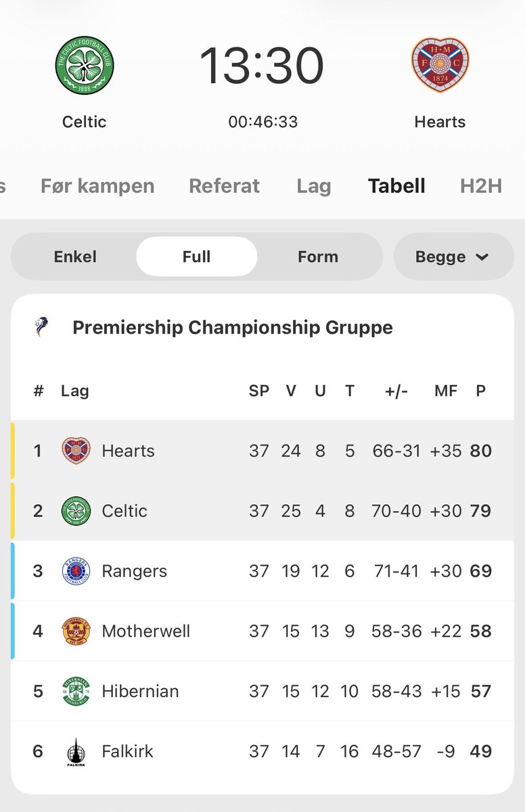
Task: Tap the Celtic badge in table row 2
Action: 76,511
